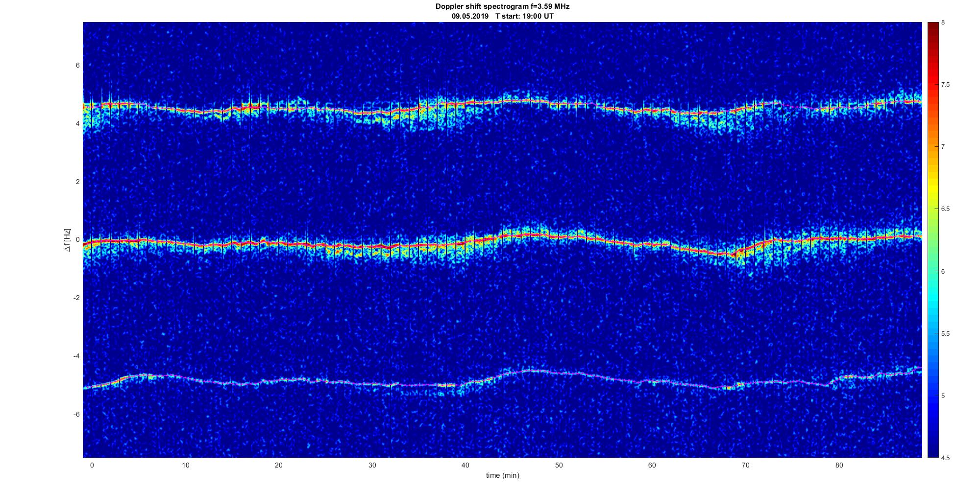Click colorbar tick label '7.5'

pos(945,85)
